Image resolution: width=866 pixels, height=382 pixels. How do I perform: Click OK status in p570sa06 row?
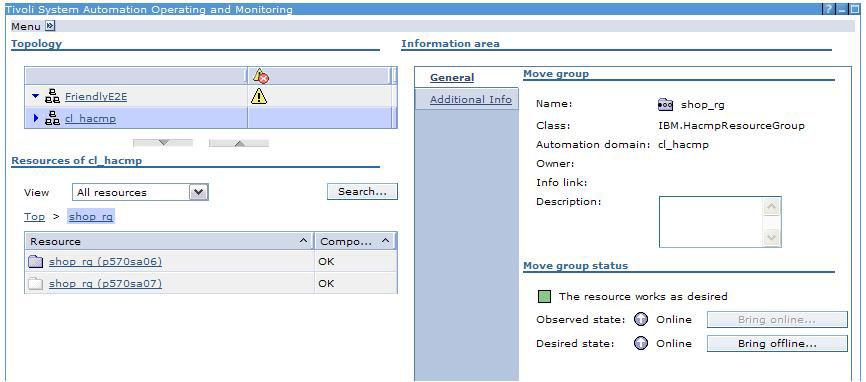pos(326,262)
